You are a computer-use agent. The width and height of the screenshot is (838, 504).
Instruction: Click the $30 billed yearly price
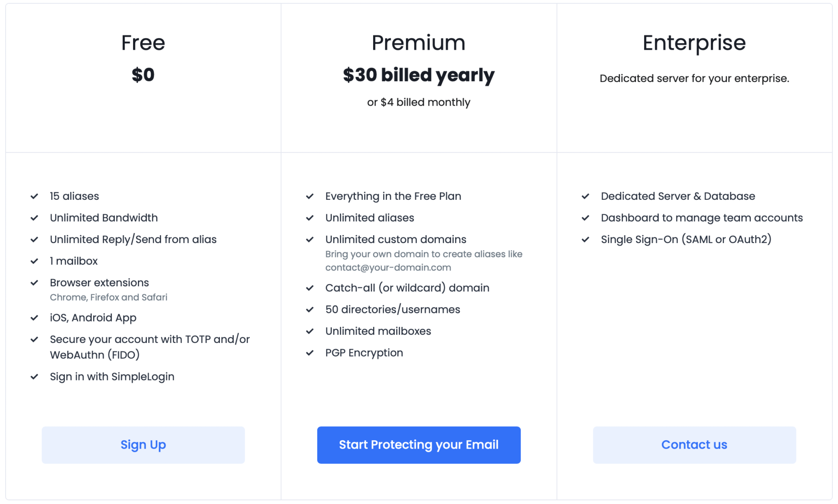click(419, 75)
